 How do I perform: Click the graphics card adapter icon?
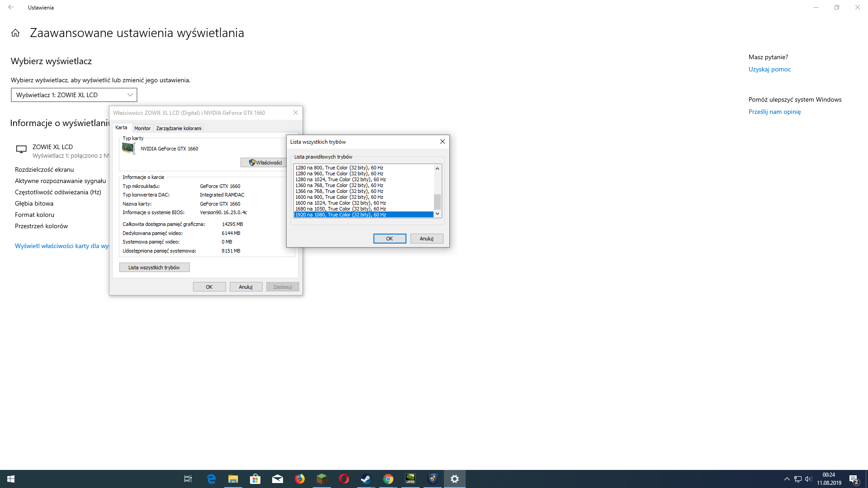(129, 148)
